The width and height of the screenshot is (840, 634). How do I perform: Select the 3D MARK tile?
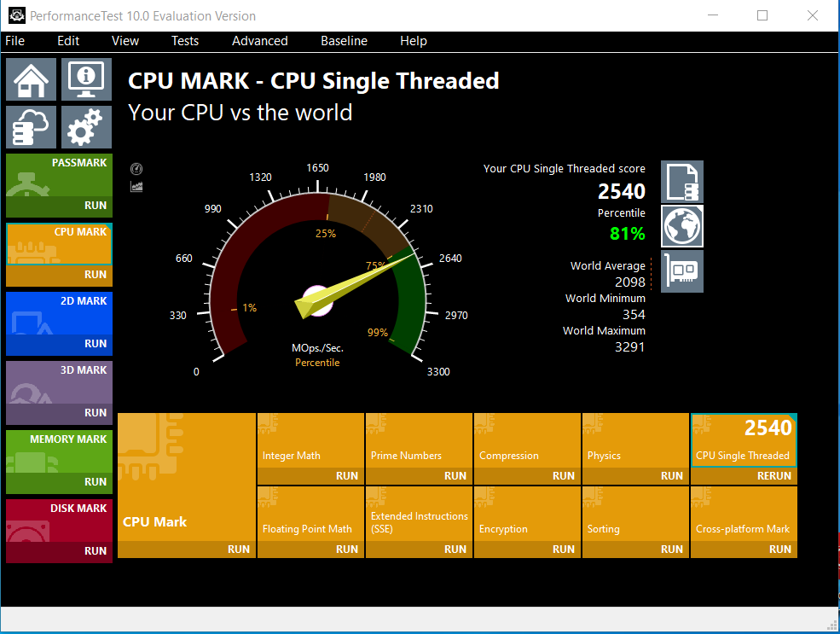[60, 382]
